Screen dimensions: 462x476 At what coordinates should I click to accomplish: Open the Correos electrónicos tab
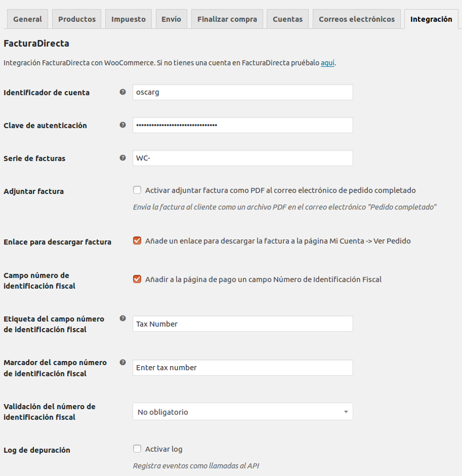[357, 19]
